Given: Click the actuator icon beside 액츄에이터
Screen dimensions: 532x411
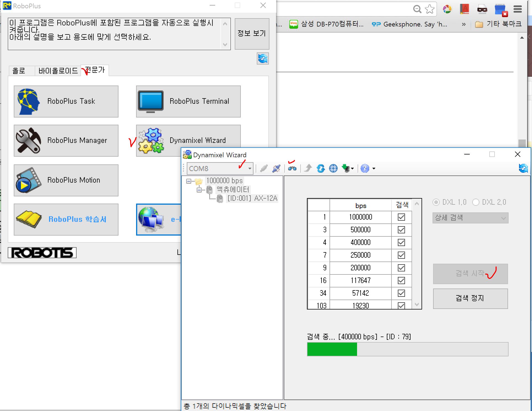Looking at the screenshot, I should click(x=209, y=190).
